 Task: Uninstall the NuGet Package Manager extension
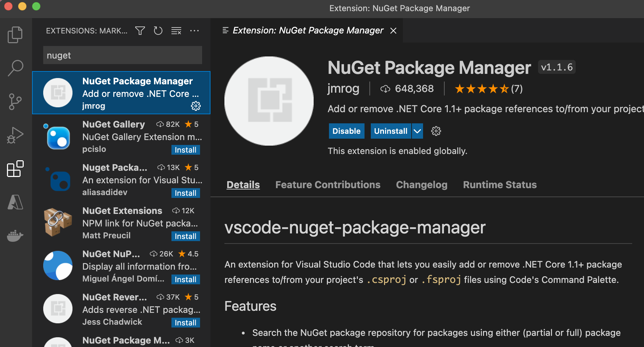pyautogui.click(x=391, y=131)
